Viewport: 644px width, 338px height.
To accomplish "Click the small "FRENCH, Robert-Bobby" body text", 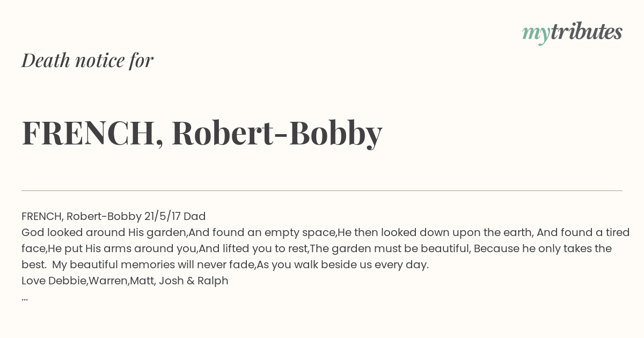I will point(81,217).
